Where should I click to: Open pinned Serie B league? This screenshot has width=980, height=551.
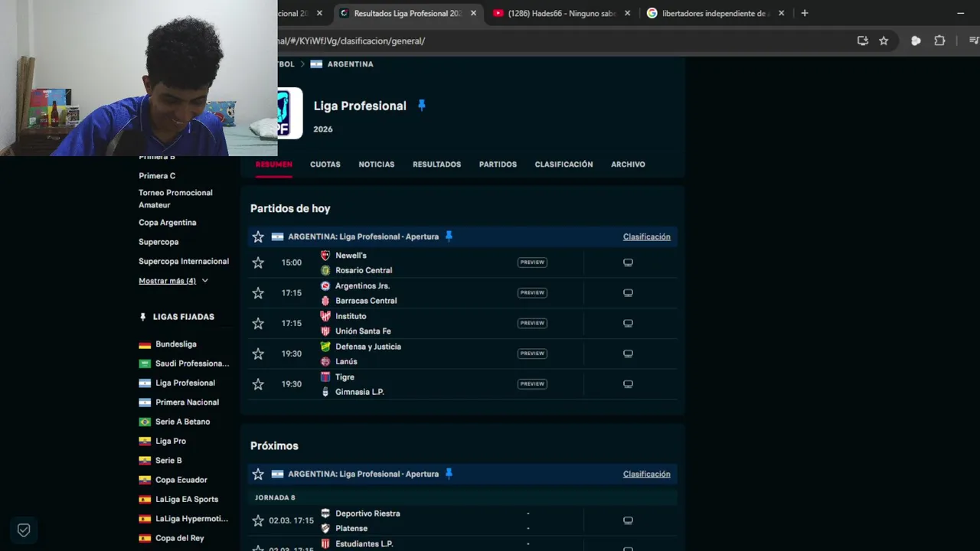click(168, 461)
